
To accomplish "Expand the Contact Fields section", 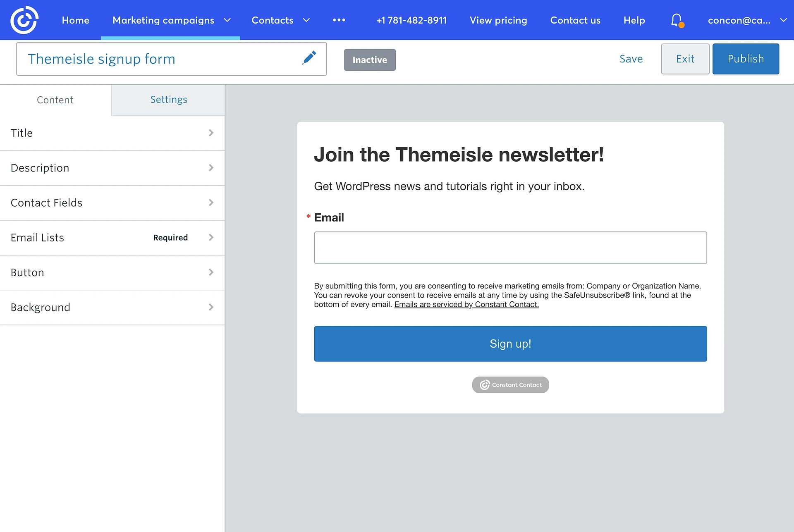I will click(112, 202).
